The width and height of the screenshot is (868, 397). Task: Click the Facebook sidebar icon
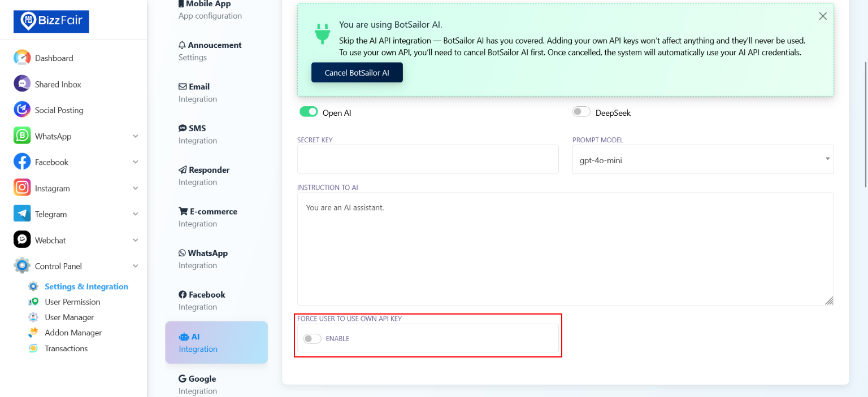(22, 162)
